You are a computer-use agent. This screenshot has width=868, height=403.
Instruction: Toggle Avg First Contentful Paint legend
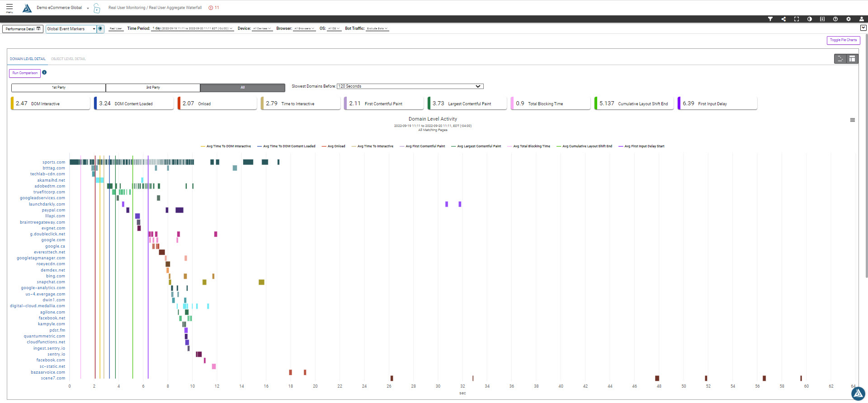pos(422,146)
